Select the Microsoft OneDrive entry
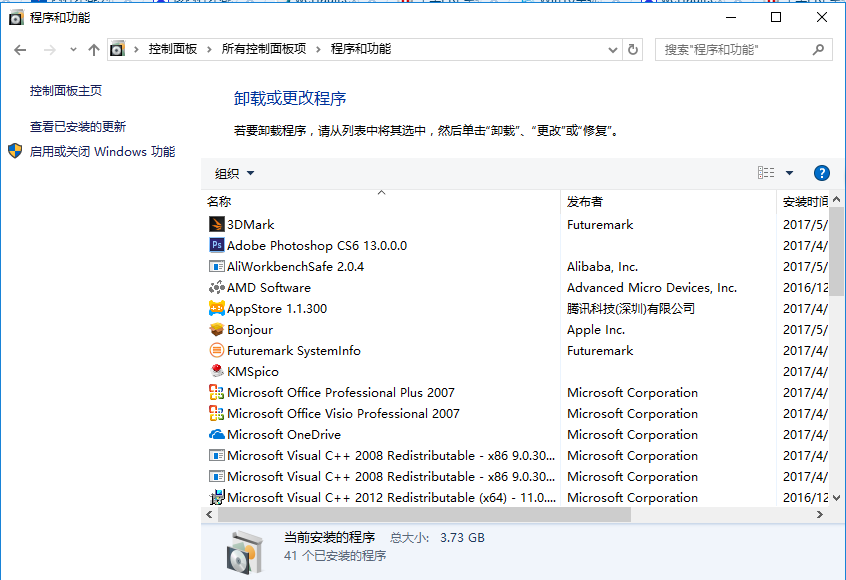The width and height of the screenshot is (846, 580). click(284, 435)
